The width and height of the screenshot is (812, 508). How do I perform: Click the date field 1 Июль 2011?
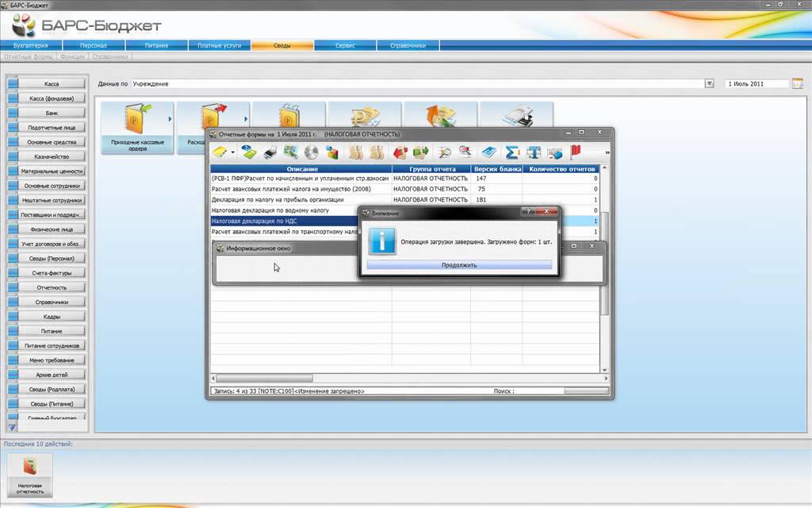[x=756, y=83]
